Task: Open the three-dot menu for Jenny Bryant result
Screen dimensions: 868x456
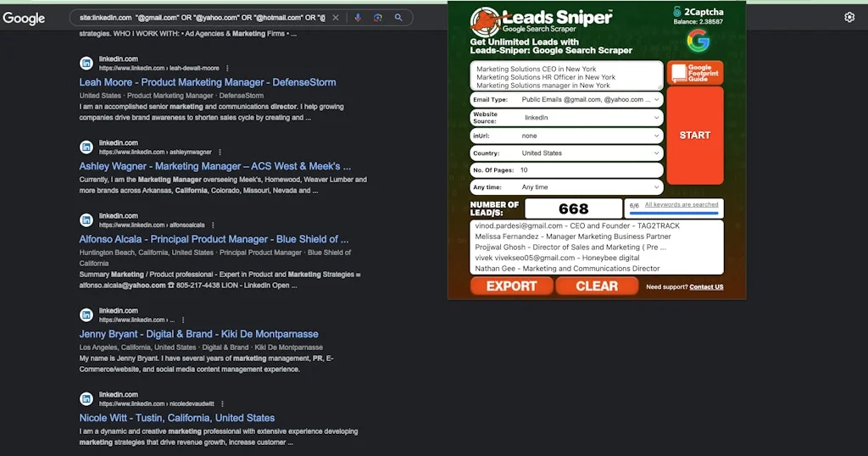Action: click(183, 320)
